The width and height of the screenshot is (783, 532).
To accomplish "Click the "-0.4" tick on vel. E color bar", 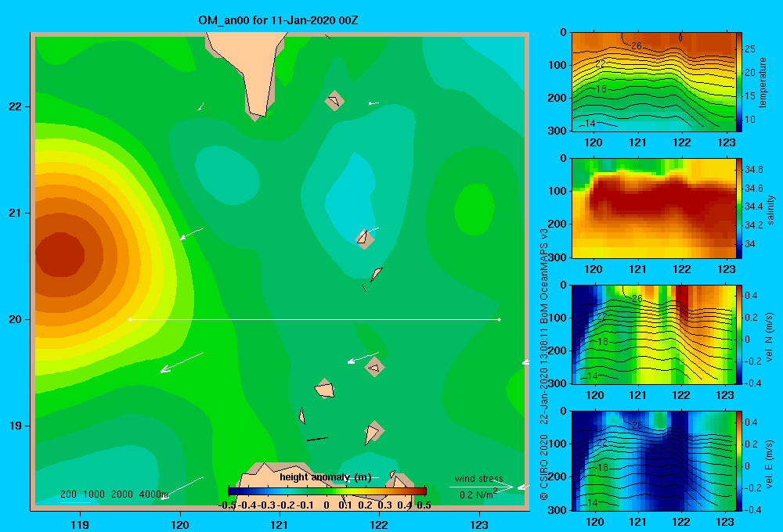I will [753, 509].
